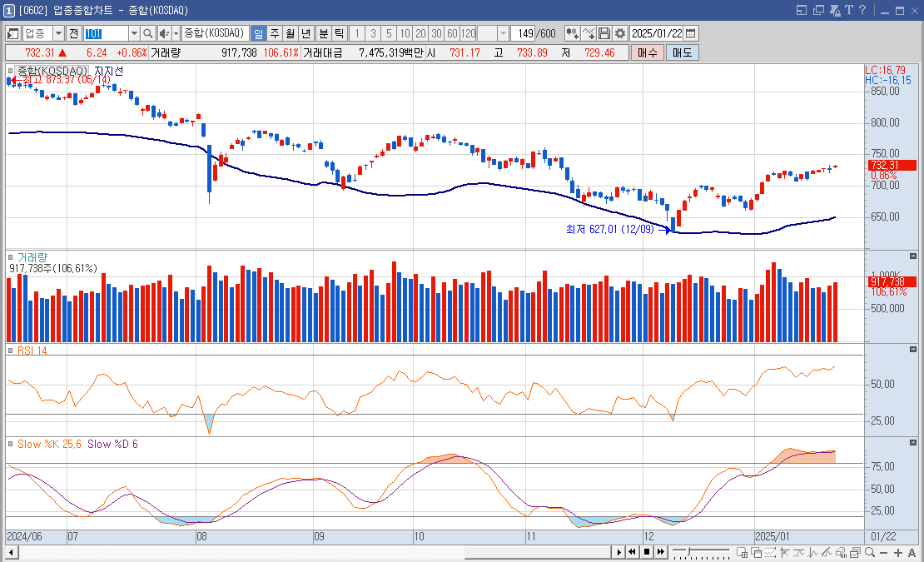
Task: Click the diagonal line eraser icon
Action: click(x=827, y=552)
